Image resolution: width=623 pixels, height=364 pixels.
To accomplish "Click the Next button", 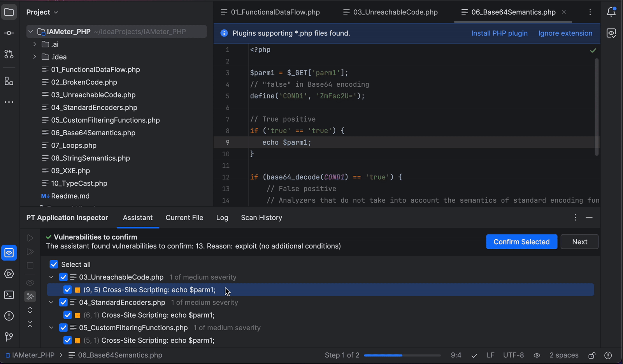I will (x=579, y=242).
